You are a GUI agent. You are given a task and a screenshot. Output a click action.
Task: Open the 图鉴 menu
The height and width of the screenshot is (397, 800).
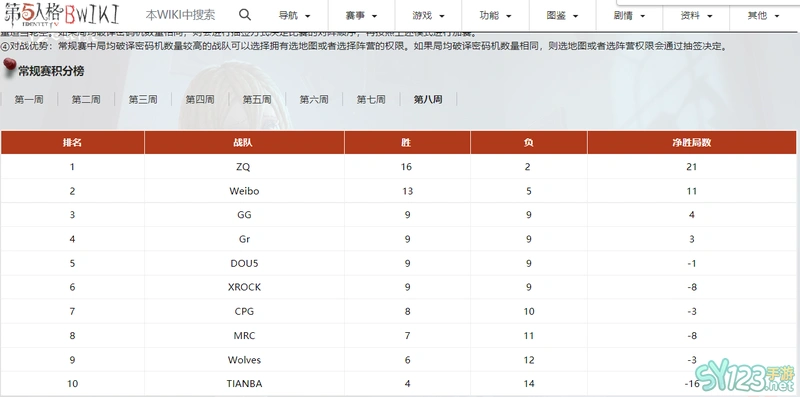tap(562, 15)
